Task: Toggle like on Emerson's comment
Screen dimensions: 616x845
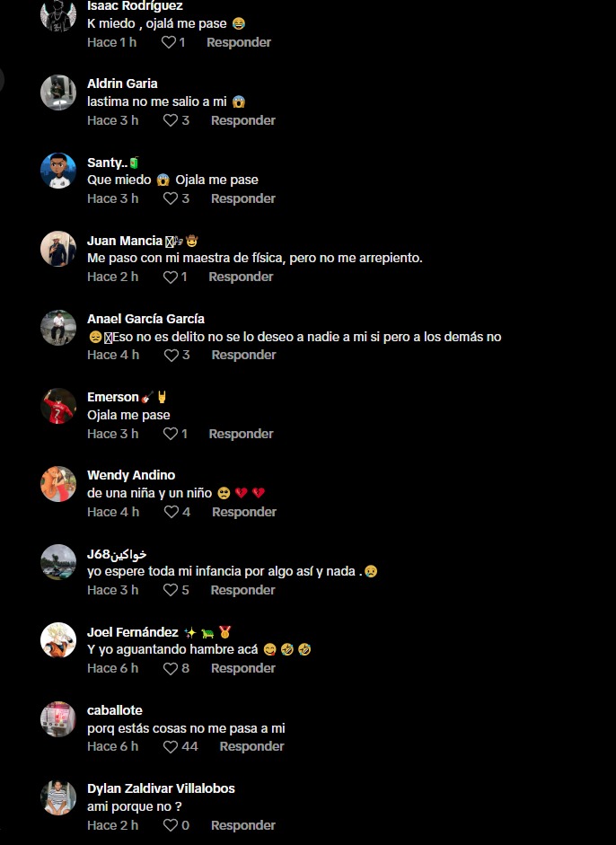Action: coord(171,434)
